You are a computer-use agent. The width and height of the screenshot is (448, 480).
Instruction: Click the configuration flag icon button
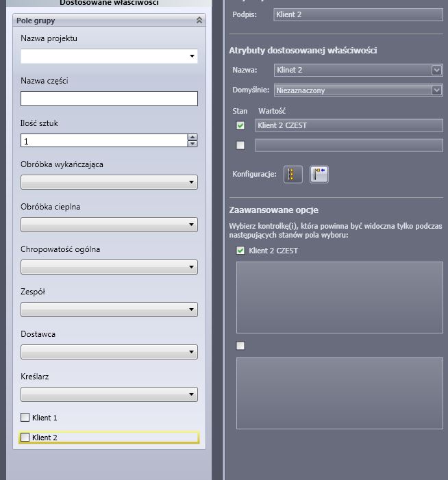(x=319, y=174)
